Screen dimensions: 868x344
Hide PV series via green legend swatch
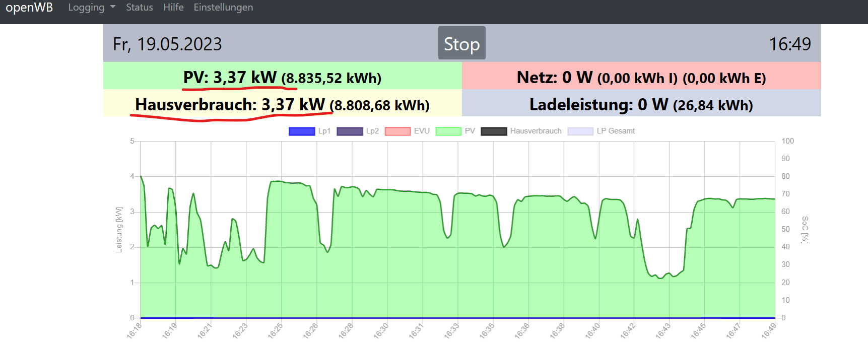tap(448, 131)
